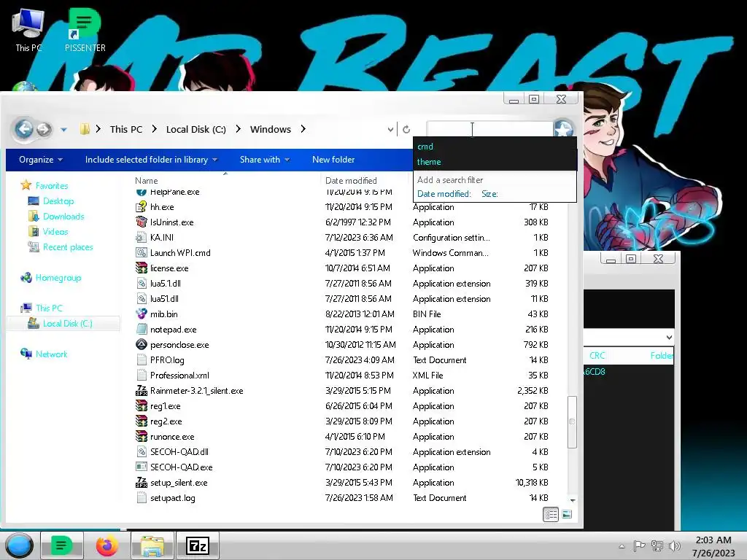The width and height of the screenshot is (747, 560).
Task: Select IsUninst.exe file icon
Action: coord(141,222)
